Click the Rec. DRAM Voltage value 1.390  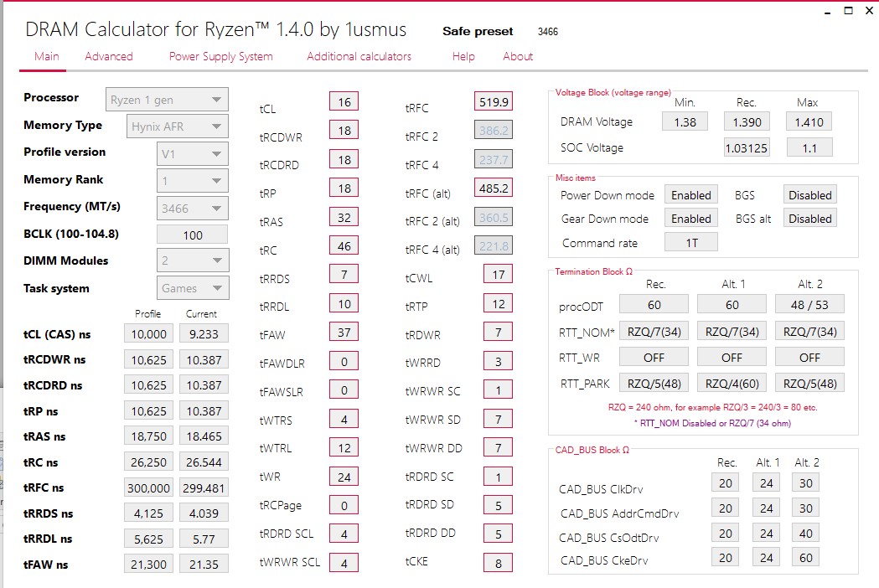click(x=747, y=122)
